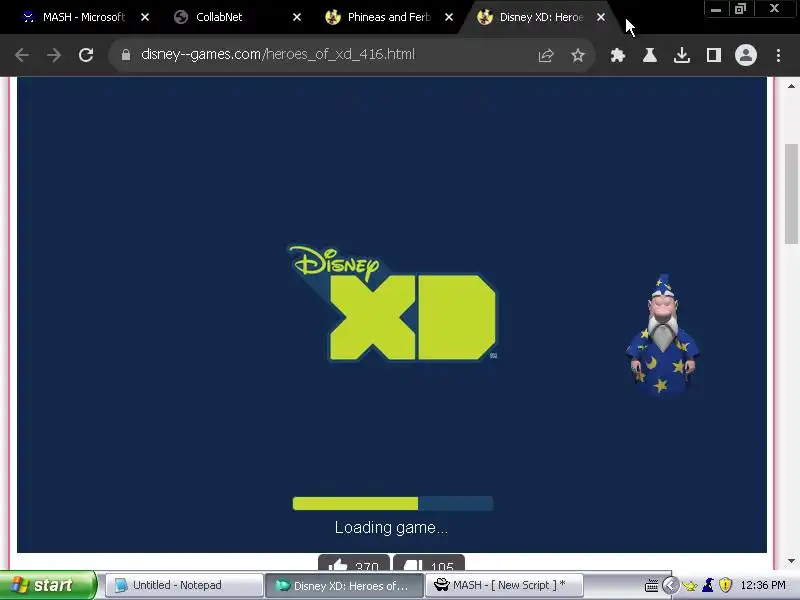Click the Loading game... text

[x=391, y=528]
